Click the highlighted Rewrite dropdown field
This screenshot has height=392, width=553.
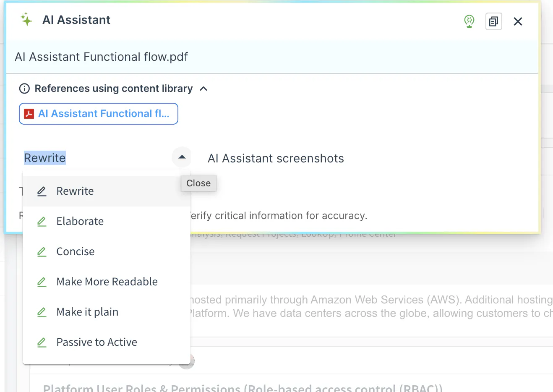click(x=45, y=158)
